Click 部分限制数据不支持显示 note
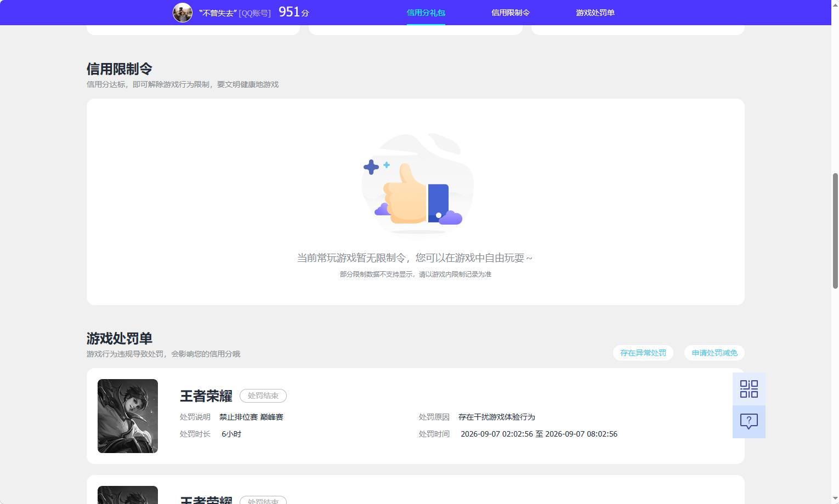Viewport: 839px width, 504px height. [415, 274]
